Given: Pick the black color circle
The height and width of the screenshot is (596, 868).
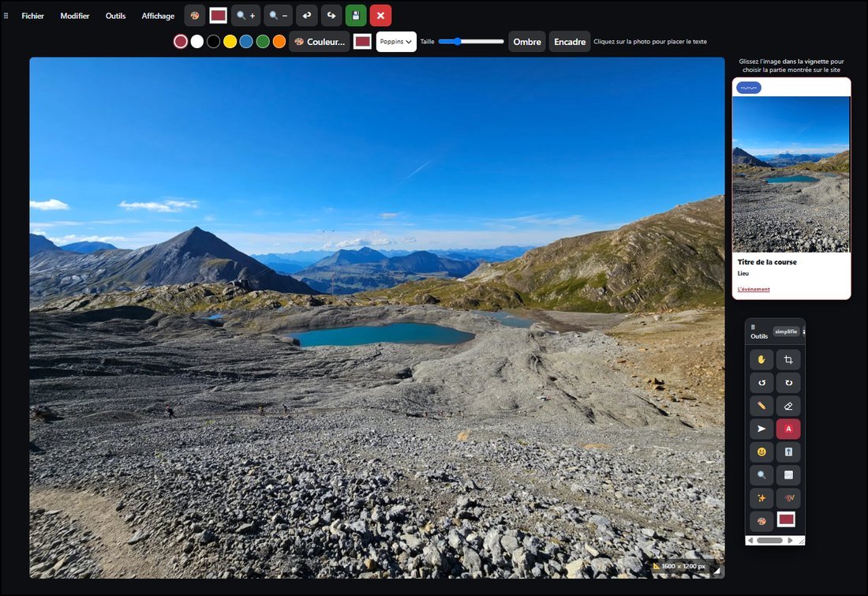Looking at the screenshot, I should click(x=214, y=42).
